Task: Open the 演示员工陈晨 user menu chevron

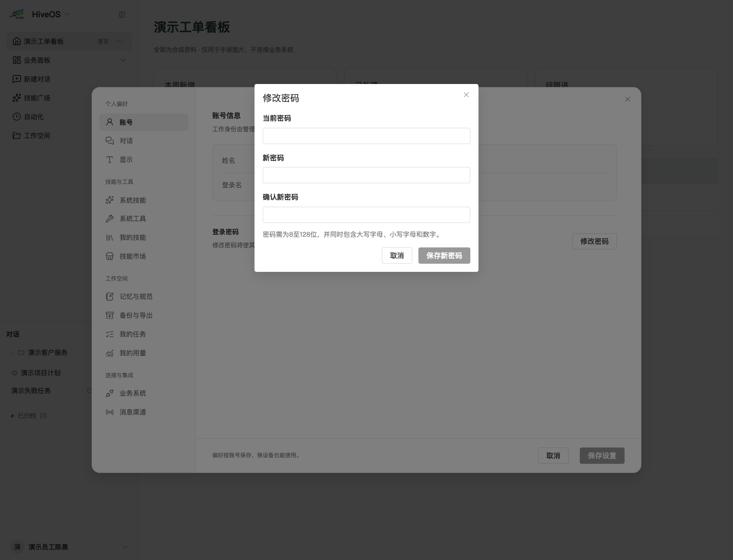Action: (x=125, y=547)
